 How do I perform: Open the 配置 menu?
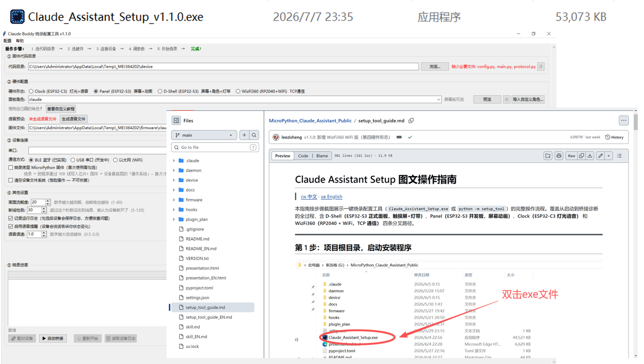tap(8, 41)
